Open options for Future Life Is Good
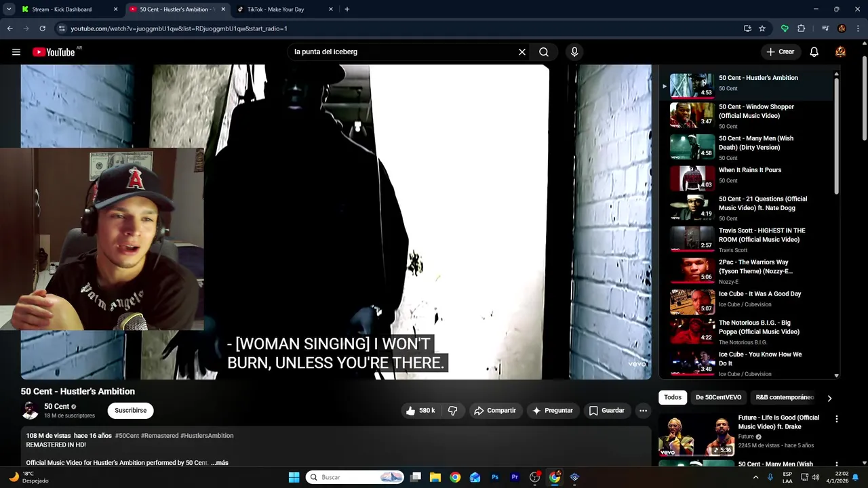 pyautogui.click(x=836, y=420)
